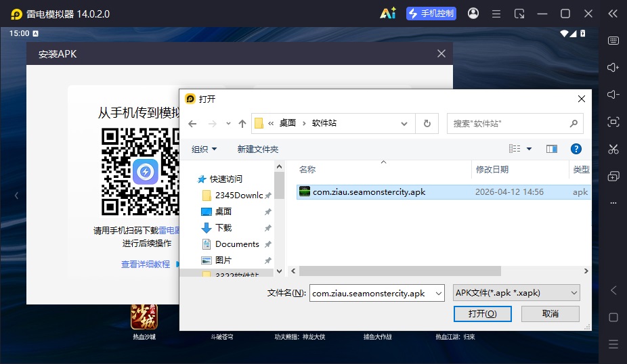Go up one folder level in dialog
This screenshot has width=627, height=364.
click(242, 124)
